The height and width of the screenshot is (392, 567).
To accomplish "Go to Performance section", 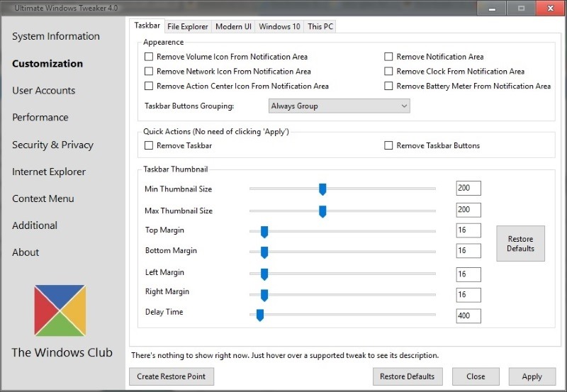I will coord(40,117).
